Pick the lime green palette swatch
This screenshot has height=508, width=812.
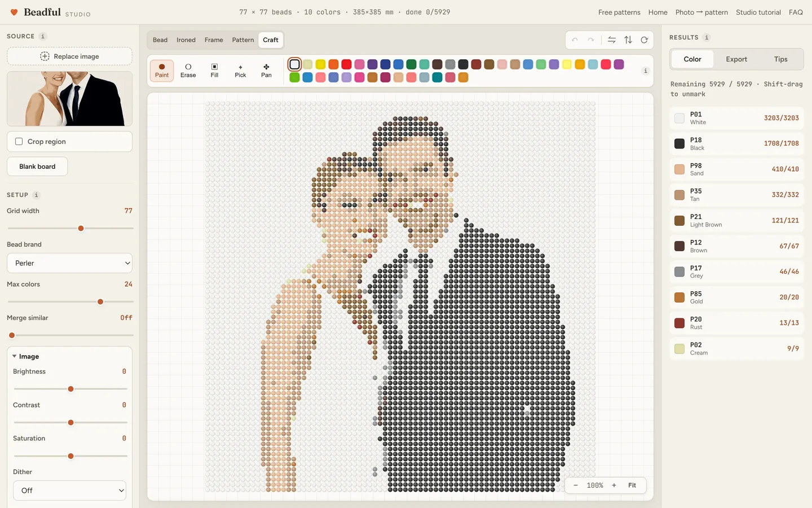click(x=294, y=77)
